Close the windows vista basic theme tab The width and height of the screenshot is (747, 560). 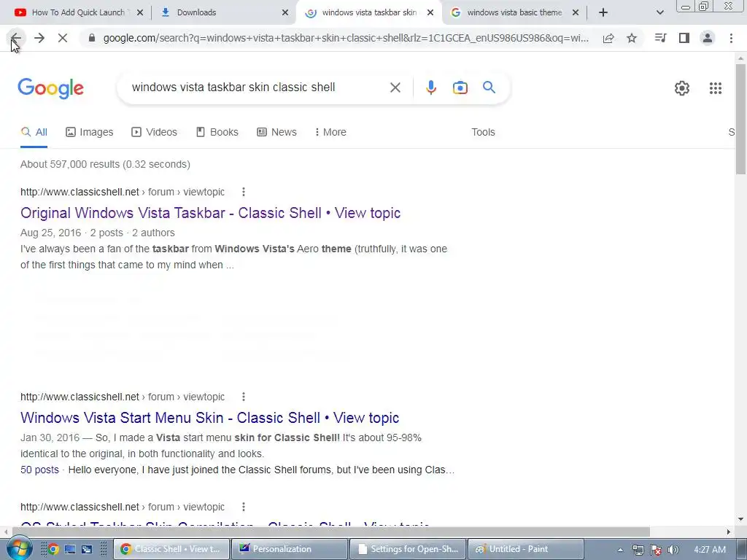(576, 12)
